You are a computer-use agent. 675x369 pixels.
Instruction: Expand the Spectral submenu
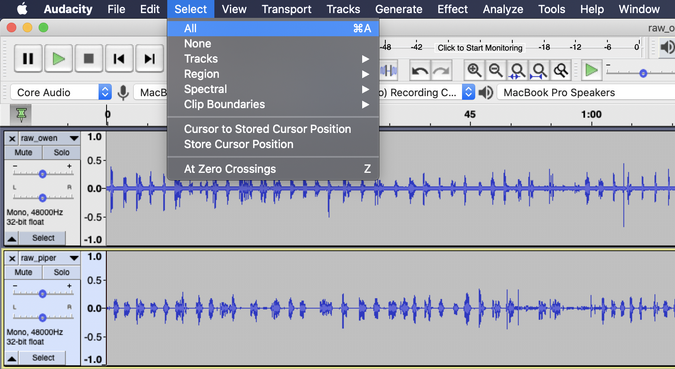click(x=273, y=89)
